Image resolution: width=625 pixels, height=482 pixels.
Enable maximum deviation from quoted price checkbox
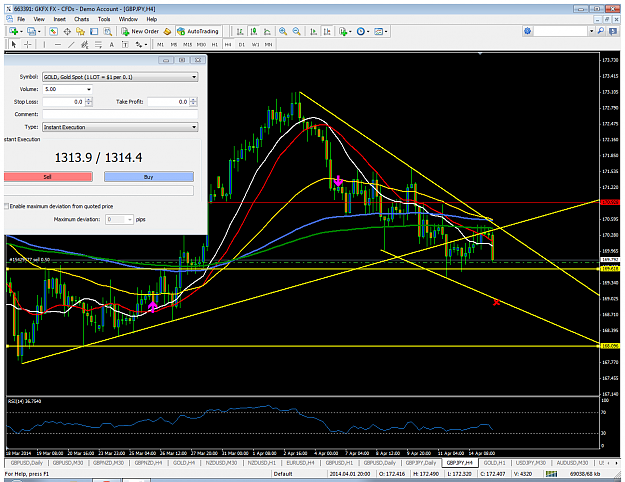click(x=6, y=206)
